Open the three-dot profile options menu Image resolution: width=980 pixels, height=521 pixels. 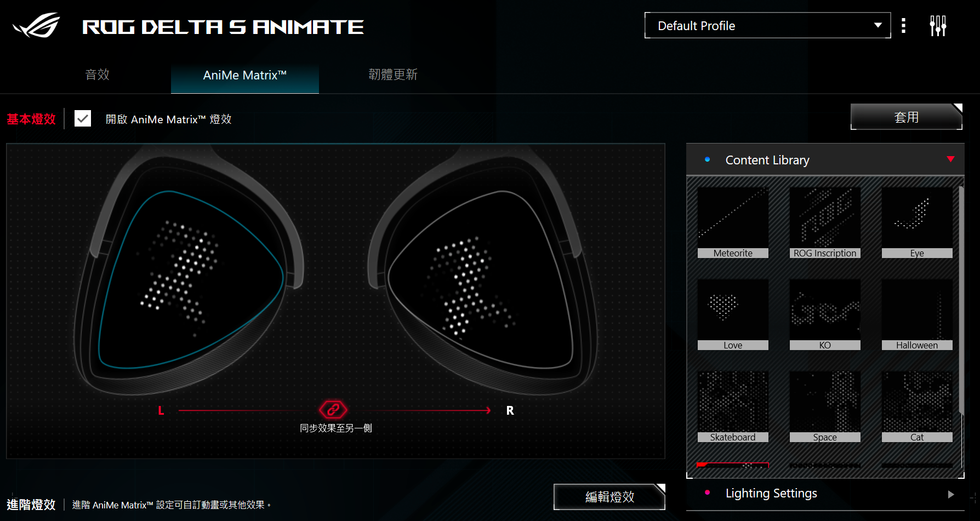pos(903,26)
